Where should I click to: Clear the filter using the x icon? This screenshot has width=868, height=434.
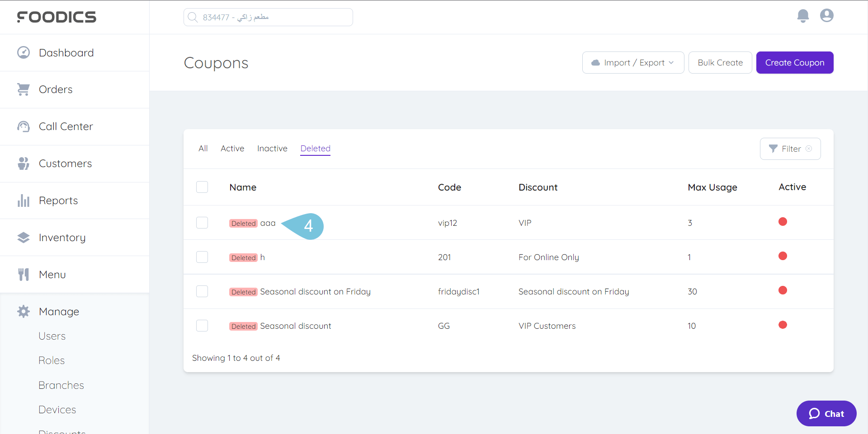(809, 149)
